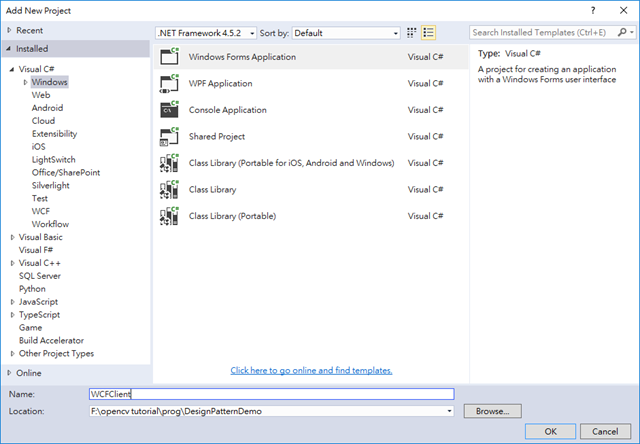
Task: Select the SQL Server category
Action: click(x=40, y=276)
